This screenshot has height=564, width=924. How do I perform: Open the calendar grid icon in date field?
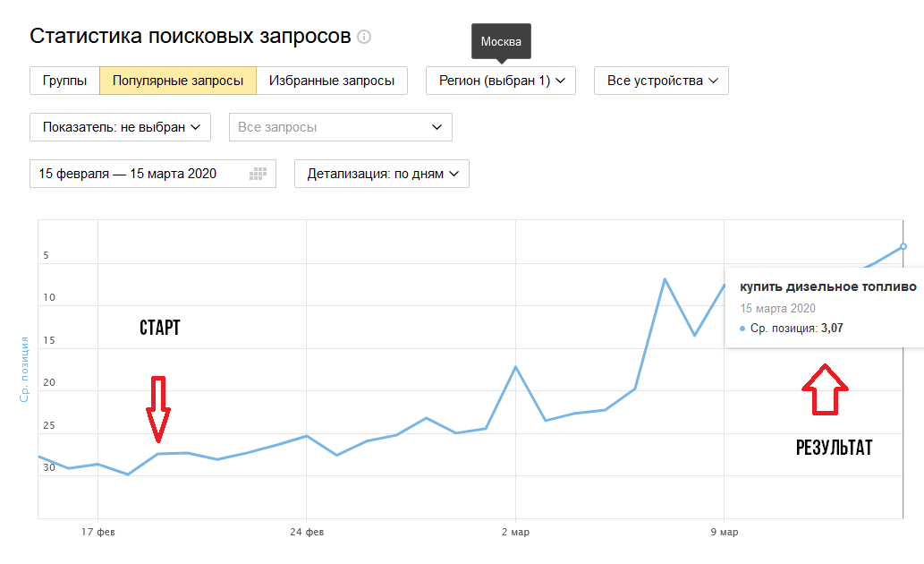(x=259, y=174)
